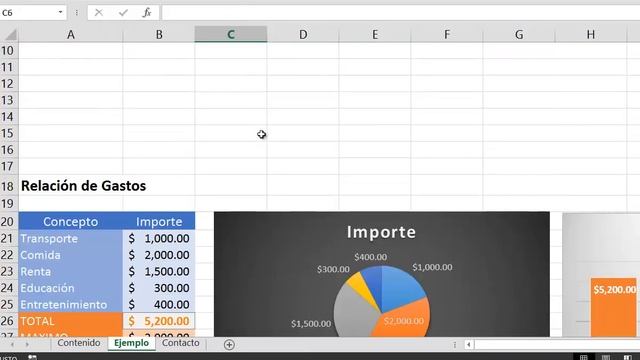Select column B header
This screenshot has width=640, height=360.
[x=159, y=34]
